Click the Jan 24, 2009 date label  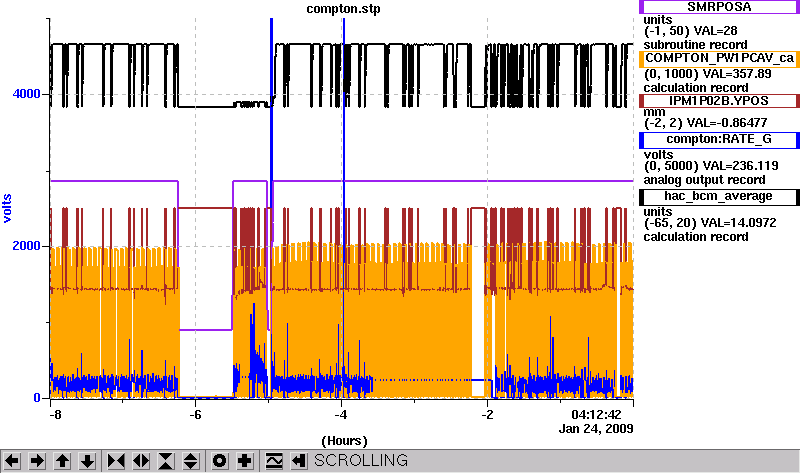596,429
